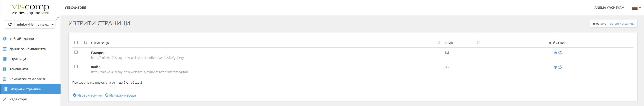Check the Галерия page checkbox
Viewport: 644px width, 106px height.
76,52
